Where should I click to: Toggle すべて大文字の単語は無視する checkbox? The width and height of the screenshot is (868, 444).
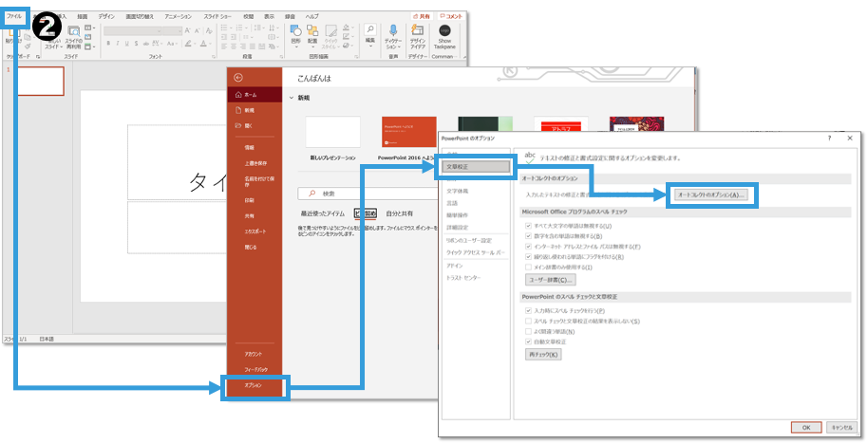click(x=528, y=226)
